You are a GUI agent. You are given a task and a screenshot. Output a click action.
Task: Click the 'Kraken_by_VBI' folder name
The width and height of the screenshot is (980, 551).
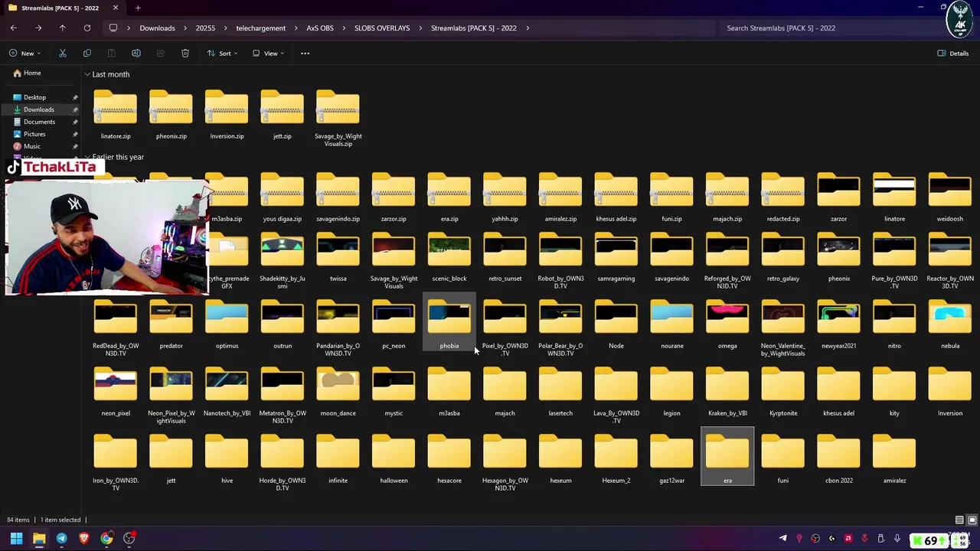[x=727, y=413]
